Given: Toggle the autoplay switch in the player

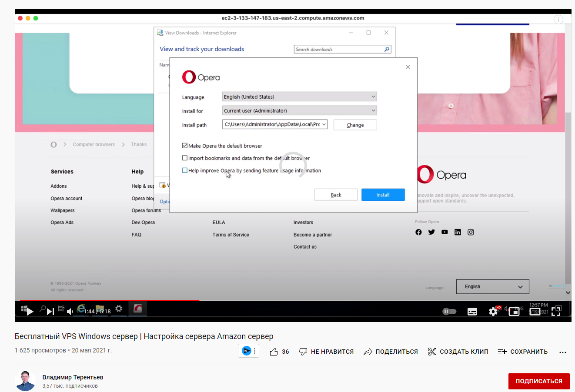Looking at the screenshot, I should pyautogui.click(x=449, y=311).
